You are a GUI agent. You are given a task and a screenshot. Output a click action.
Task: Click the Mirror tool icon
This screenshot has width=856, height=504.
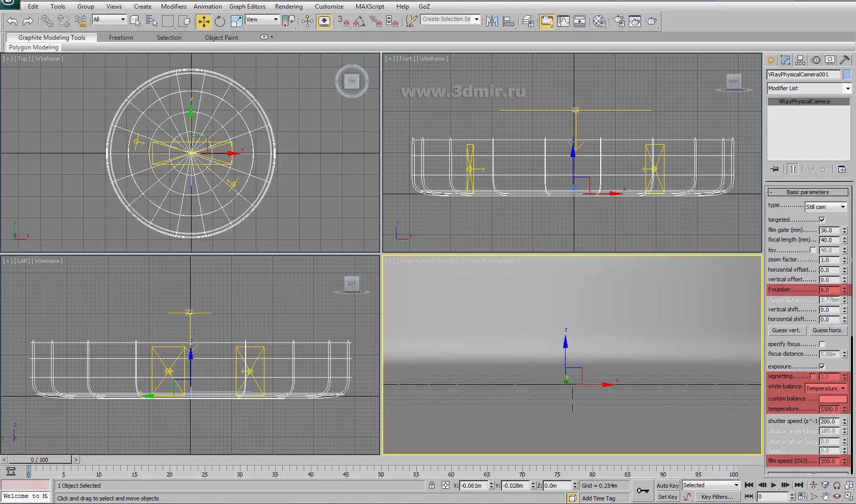[491, 21]
